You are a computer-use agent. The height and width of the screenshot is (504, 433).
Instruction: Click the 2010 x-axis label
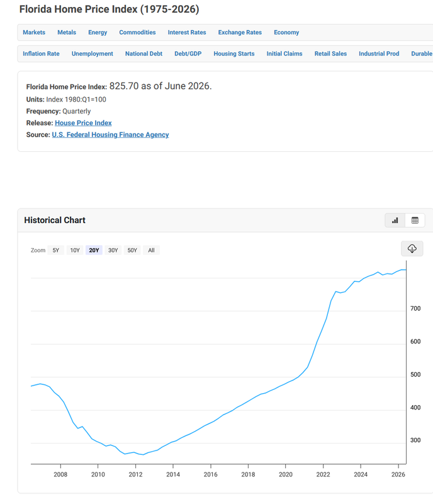(98, 474)
